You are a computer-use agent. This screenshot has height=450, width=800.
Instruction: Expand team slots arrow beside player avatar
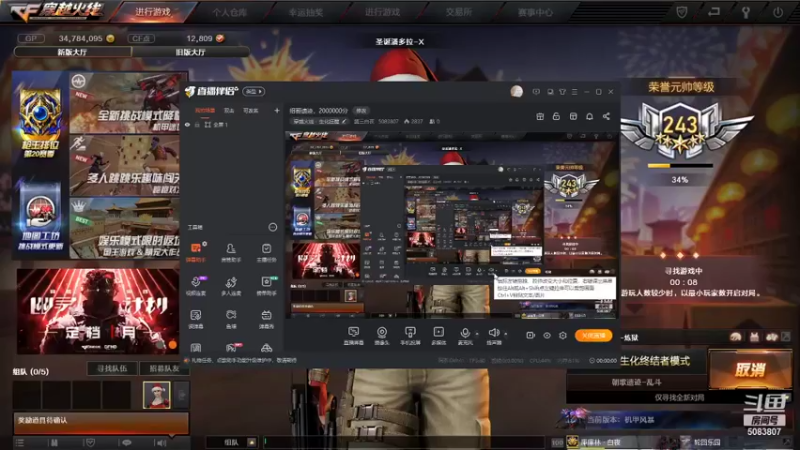[x=182, y=394]
